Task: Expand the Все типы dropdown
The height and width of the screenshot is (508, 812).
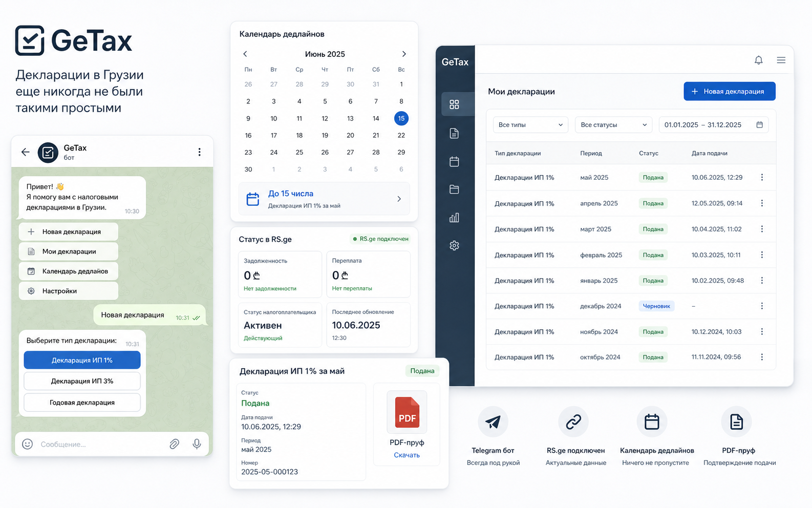Action: pyautogui.click(x=530, y=124)
